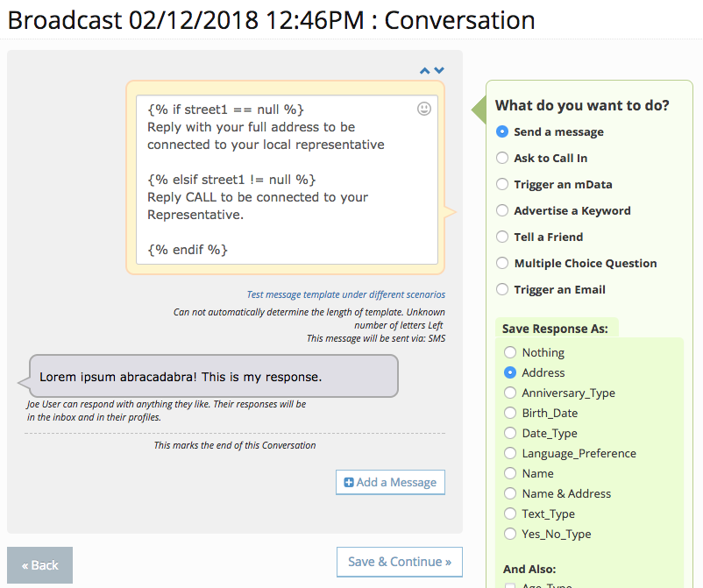Save response as Date_Type
This screenshot has width=703, height=588.
coord(510,433)
